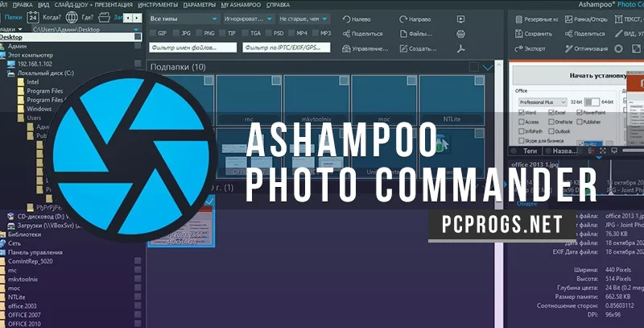Open the ПАРАМЕТРЫ menu
This screenshot has height=328, width=644.
pos(199,5)
